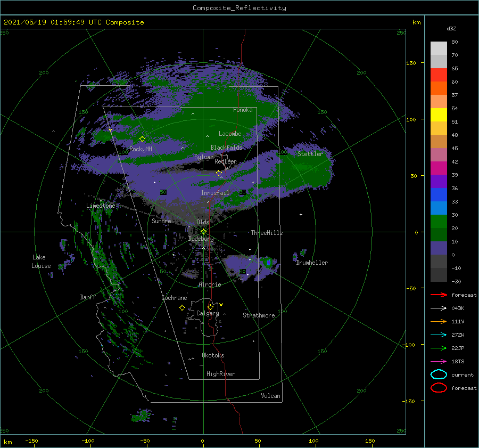The height and width of the screenshot is (448, 479).
Task: Click the HighRiver town label
Action: (220, 374)
